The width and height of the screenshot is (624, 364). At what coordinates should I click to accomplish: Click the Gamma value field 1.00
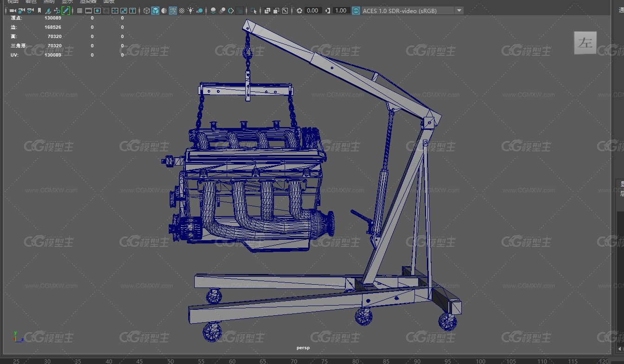coord(341,10)
